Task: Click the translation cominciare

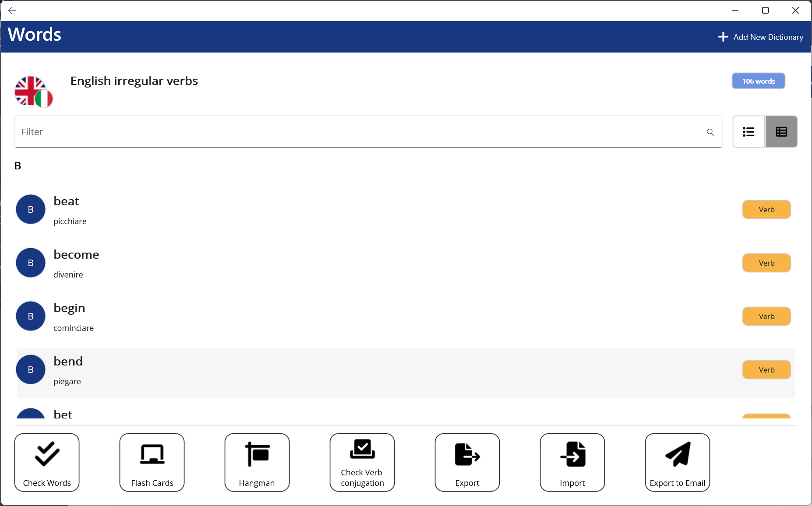Action: click(74, 328)
